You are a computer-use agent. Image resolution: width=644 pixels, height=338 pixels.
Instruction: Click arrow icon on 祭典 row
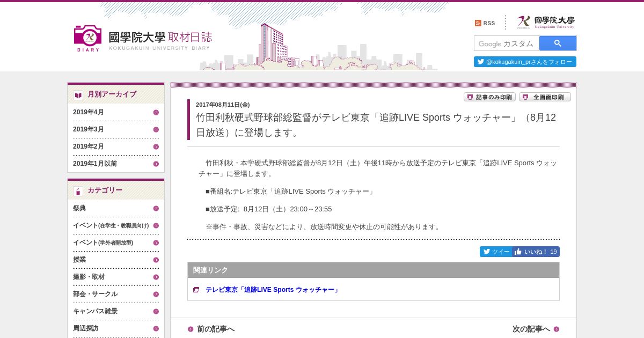(x=156, y=209)
